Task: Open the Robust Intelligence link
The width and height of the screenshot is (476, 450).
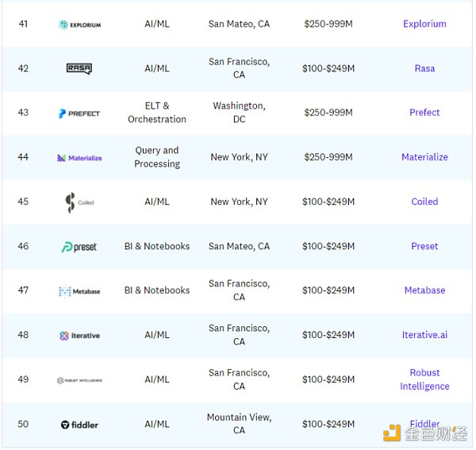Action: [424, 379]
